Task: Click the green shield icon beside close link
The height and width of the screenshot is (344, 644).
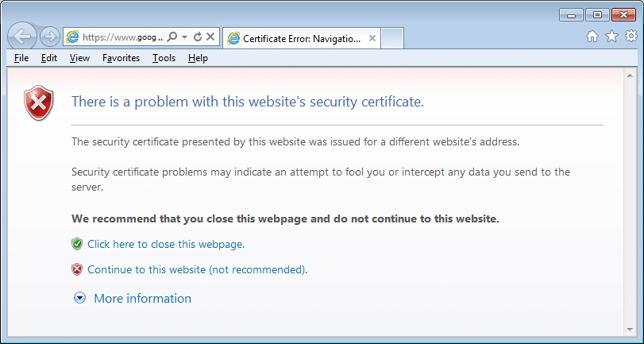Action: click(x=77, y=244)
